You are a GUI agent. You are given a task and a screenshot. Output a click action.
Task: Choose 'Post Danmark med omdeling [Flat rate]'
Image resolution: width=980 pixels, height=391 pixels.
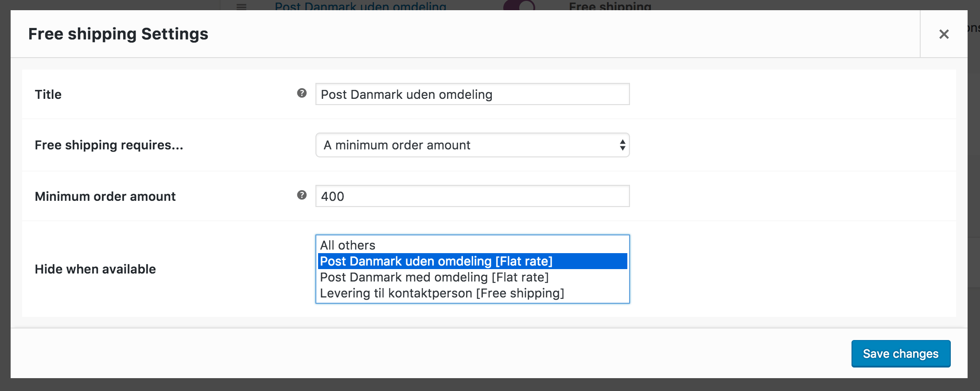(434, 277)
